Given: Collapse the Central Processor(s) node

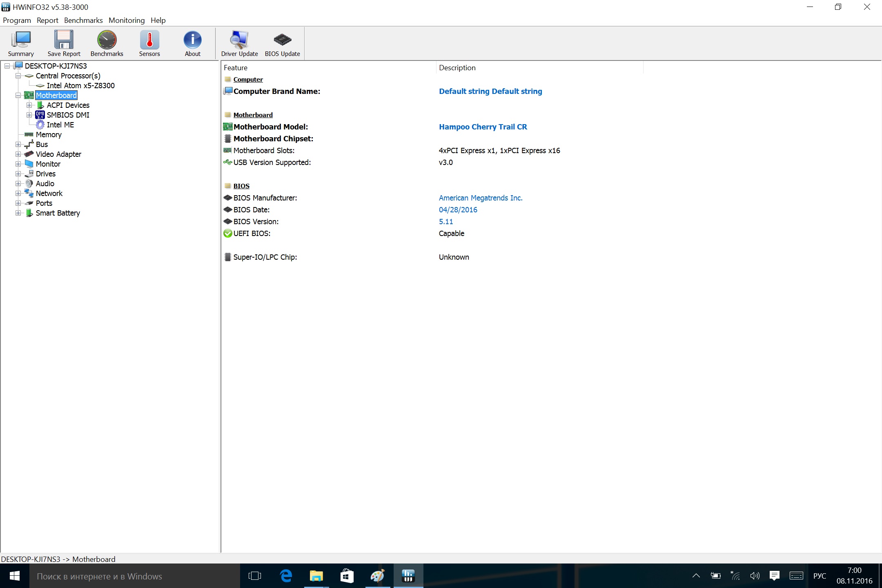Looking at the screenshot, I should (x=18, y=76).
